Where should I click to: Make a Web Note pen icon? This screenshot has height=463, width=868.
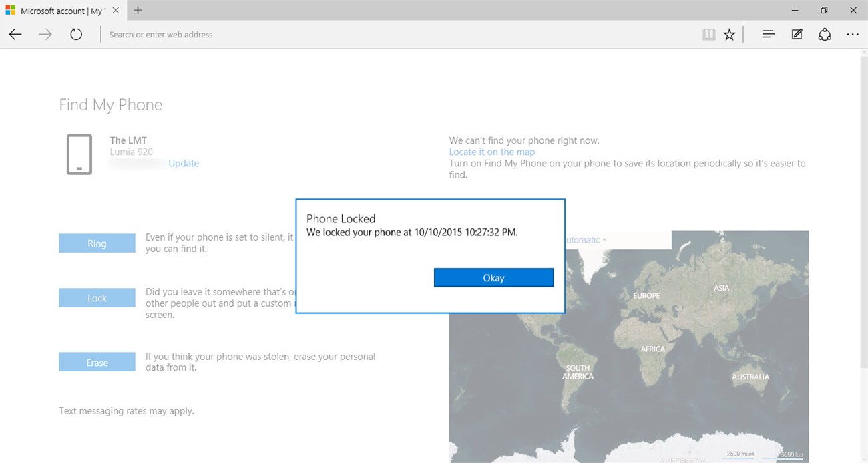(x=797, y=34)
